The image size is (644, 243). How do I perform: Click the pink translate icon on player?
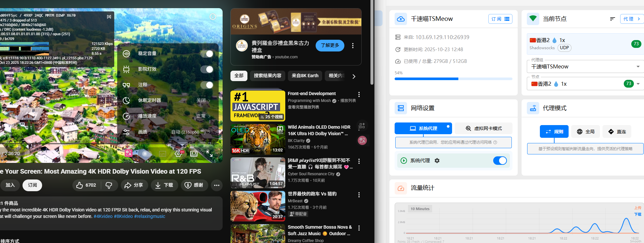(x=129, y=153)
